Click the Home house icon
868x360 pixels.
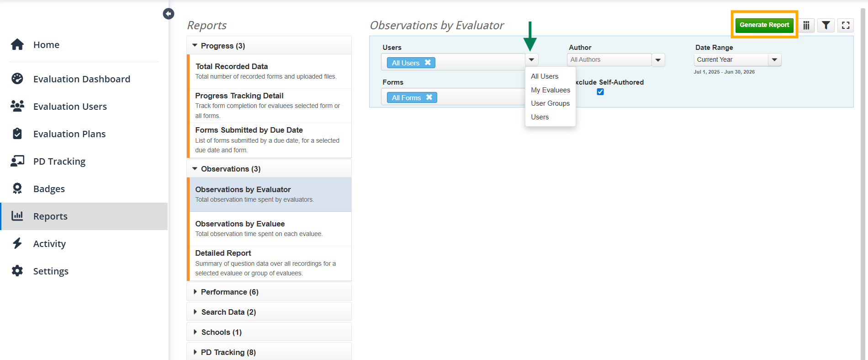coord(17,44)
